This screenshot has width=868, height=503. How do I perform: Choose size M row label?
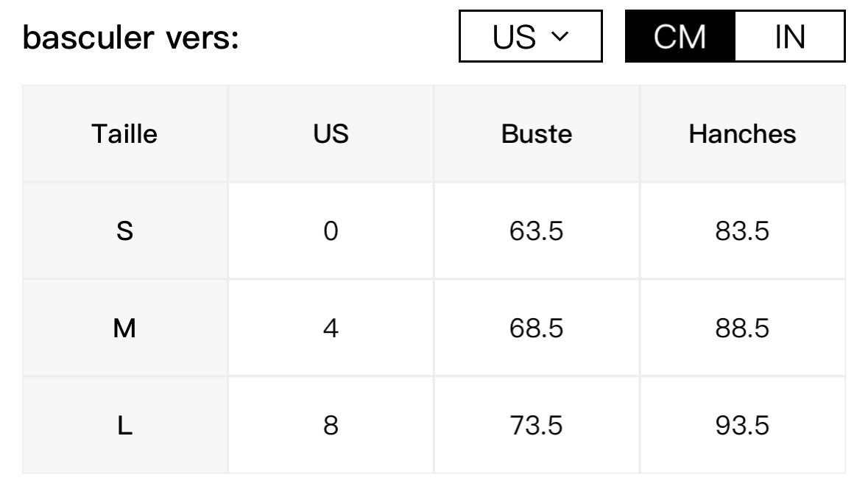124,328
